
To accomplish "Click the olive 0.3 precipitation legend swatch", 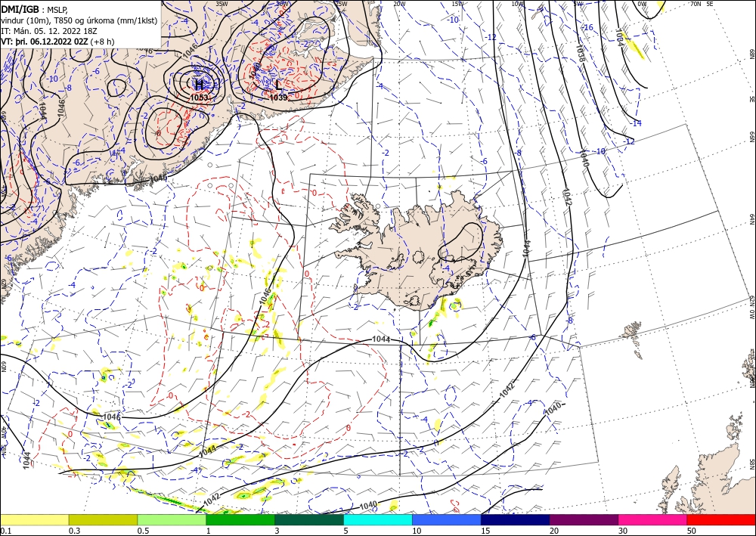I will [103, 519].
